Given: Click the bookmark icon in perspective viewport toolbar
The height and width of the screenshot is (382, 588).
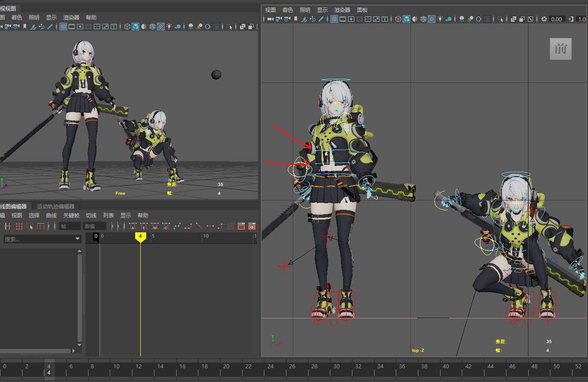Looking at the screenshot, I should pyautogui.click(x=25, y=27).
